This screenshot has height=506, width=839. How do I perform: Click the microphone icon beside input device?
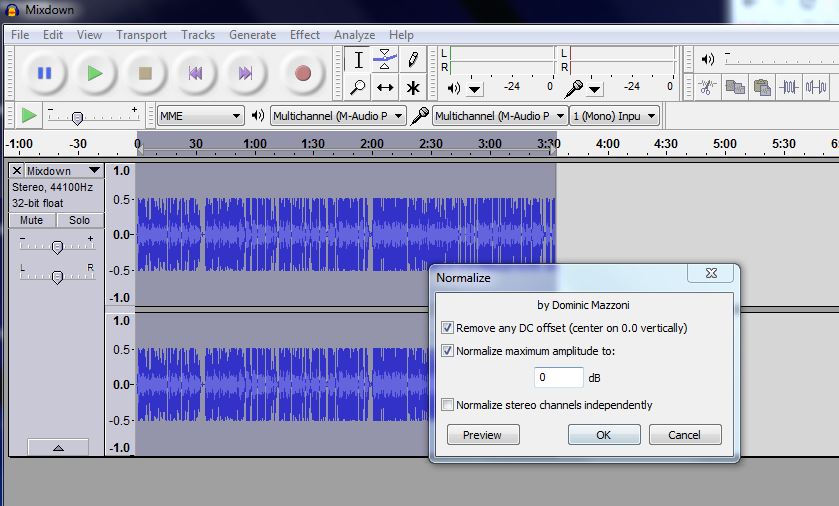[x=420, y=116]
